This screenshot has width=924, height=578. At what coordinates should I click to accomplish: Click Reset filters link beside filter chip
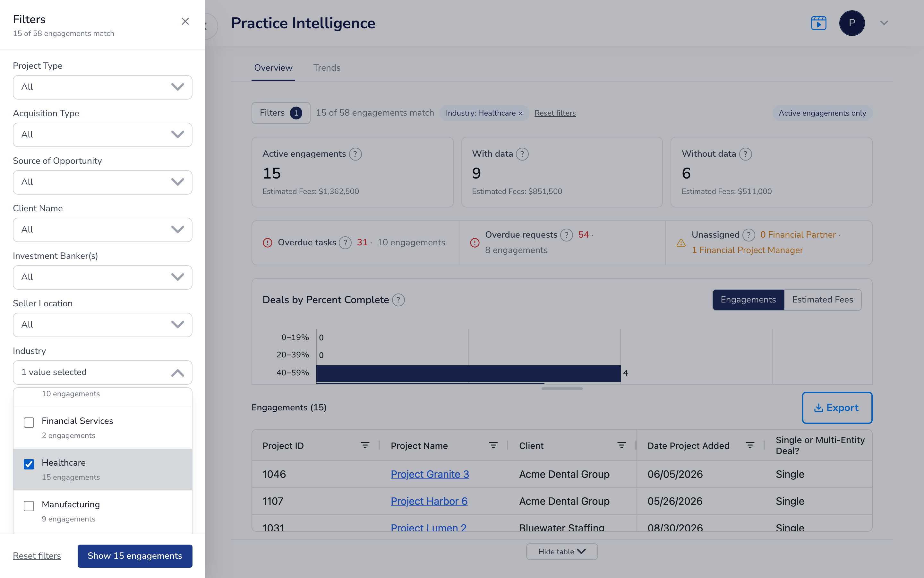pyautogui.click(x=555, y=113)
